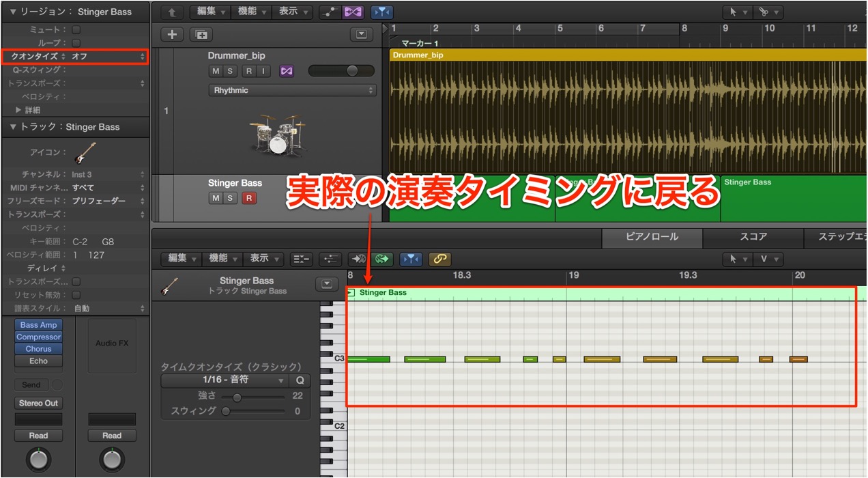Open the track header dropdown arrow button in tracks area
868x478 pixels.
(361, 35)
